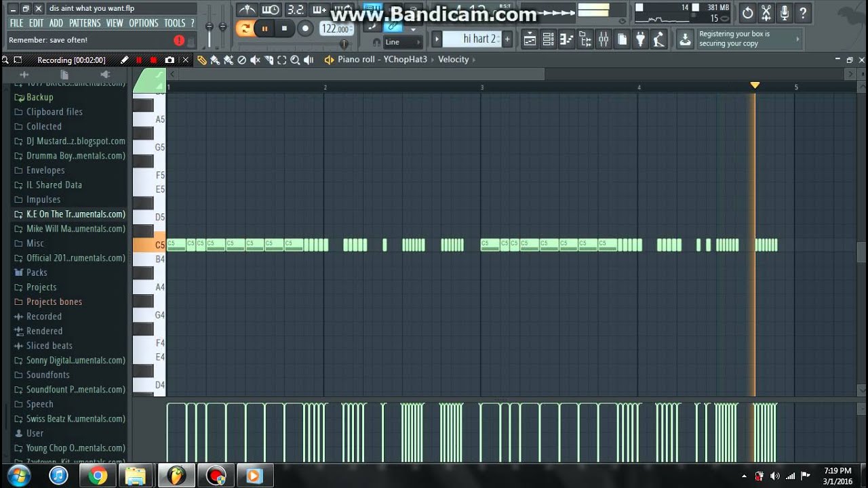Pause playback in transport
The image size is (868, 488).
point(264,28)
